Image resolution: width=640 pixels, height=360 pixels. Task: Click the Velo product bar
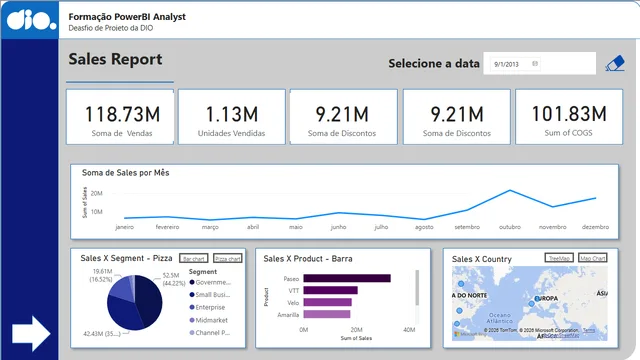327,302
